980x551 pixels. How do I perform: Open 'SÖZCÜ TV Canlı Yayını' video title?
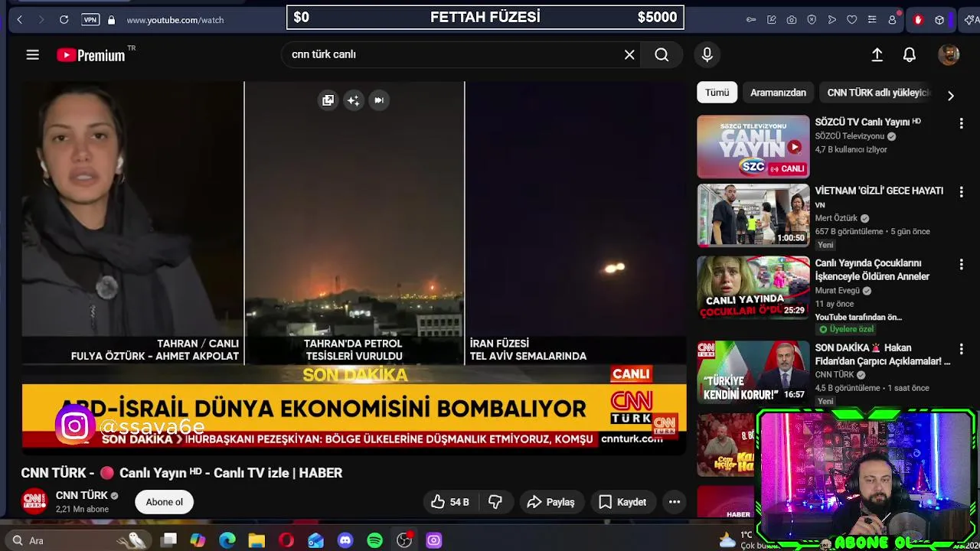pyautogui.click(x=867, y=122)
